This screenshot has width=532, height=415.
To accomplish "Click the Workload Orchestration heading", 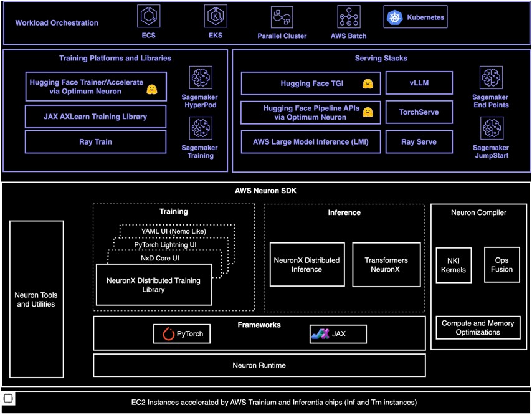I will (57, 23).
